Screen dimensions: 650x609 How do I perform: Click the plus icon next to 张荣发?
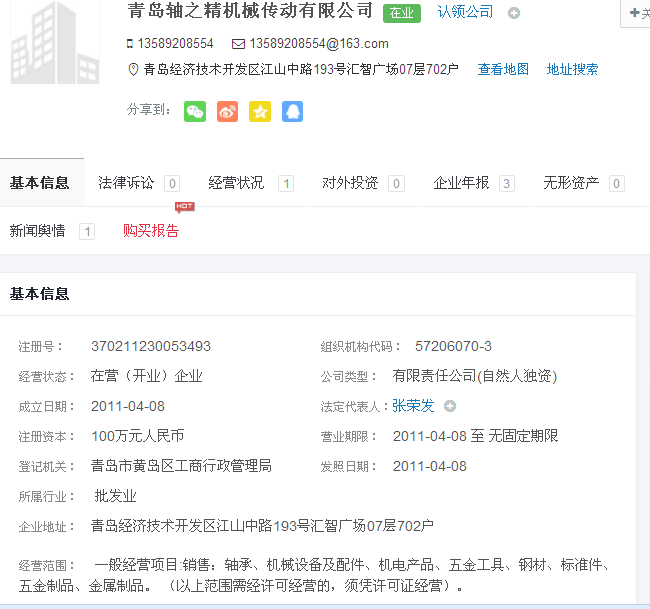pos(450,406)
